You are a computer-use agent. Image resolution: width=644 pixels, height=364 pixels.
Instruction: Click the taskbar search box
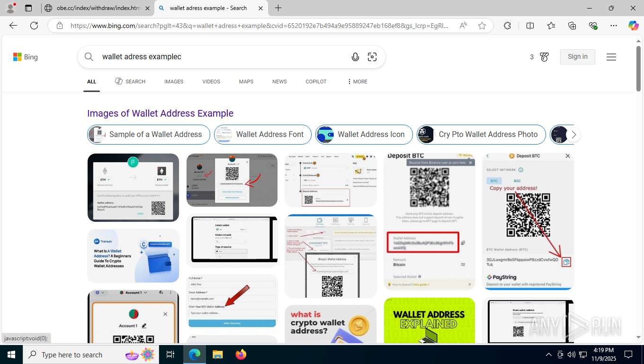click(91, 355)
